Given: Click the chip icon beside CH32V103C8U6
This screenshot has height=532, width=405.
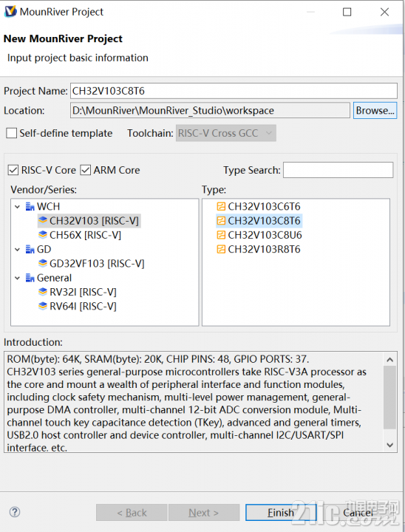Looking at the screenshot, I should tap(221, 235).
